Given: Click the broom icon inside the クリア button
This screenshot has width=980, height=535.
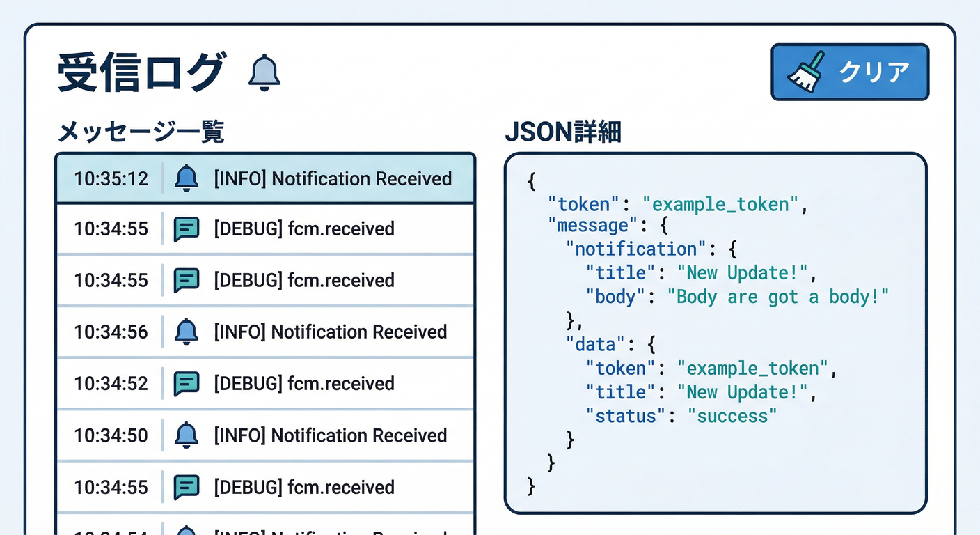Looking at the screenshot, I should [807, 70].
